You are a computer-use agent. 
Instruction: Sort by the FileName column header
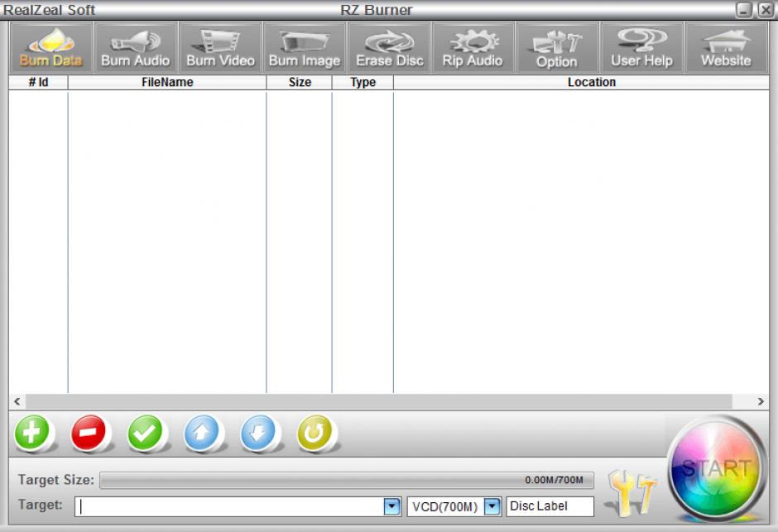[167, 82]
